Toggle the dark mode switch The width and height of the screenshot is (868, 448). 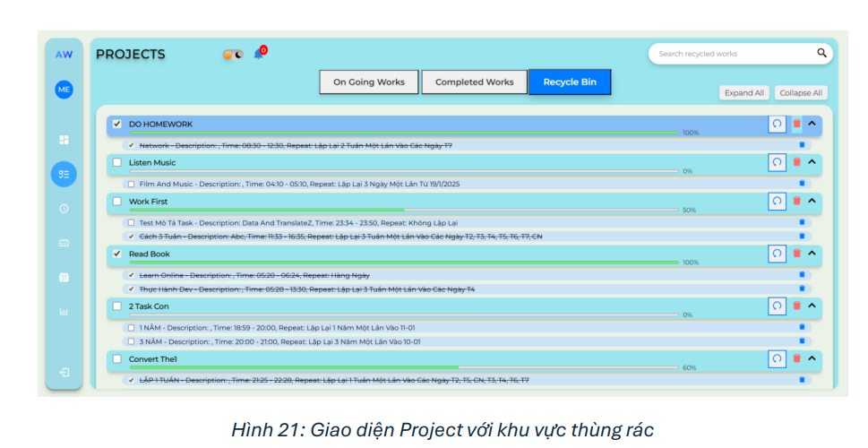tap(233, 55)
